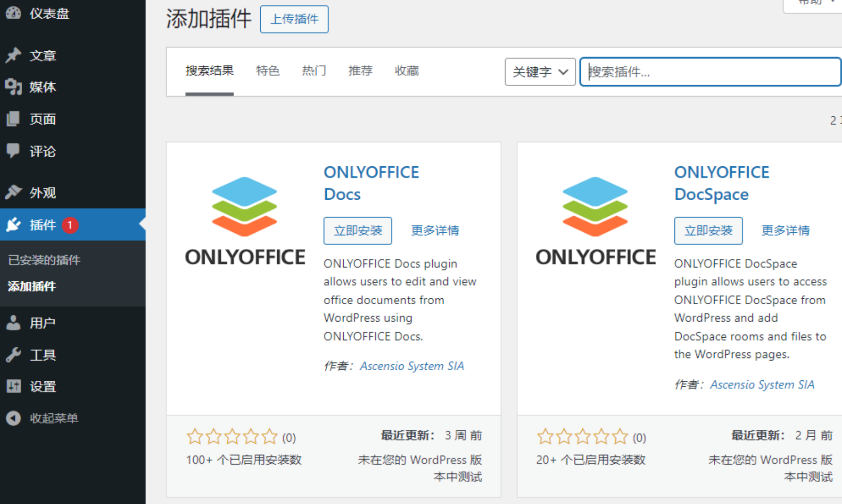Open 已安装的插件 submenu item

pos(44,260)
